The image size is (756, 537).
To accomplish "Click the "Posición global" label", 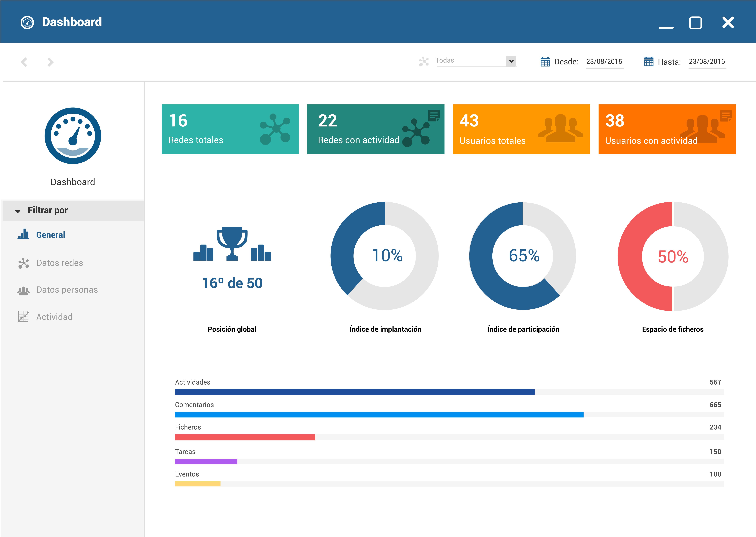I will point(232,329).
